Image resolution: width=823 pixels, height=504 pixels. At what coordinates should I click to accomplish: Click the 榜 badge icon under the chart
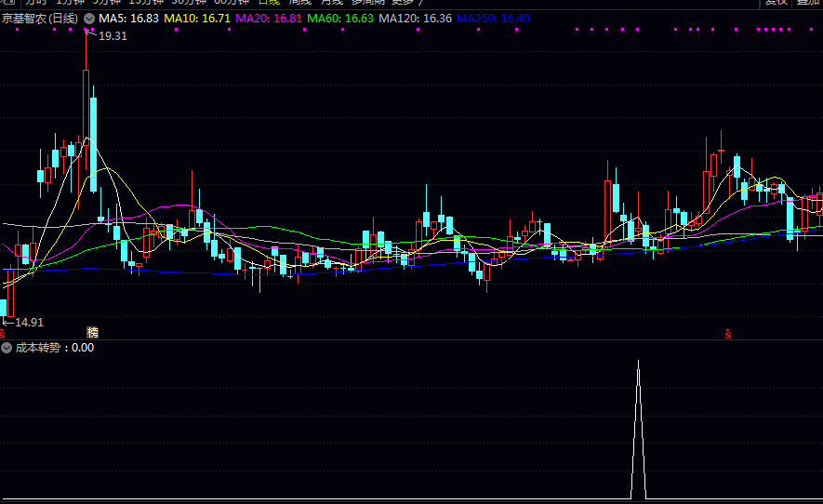[92, 332]
